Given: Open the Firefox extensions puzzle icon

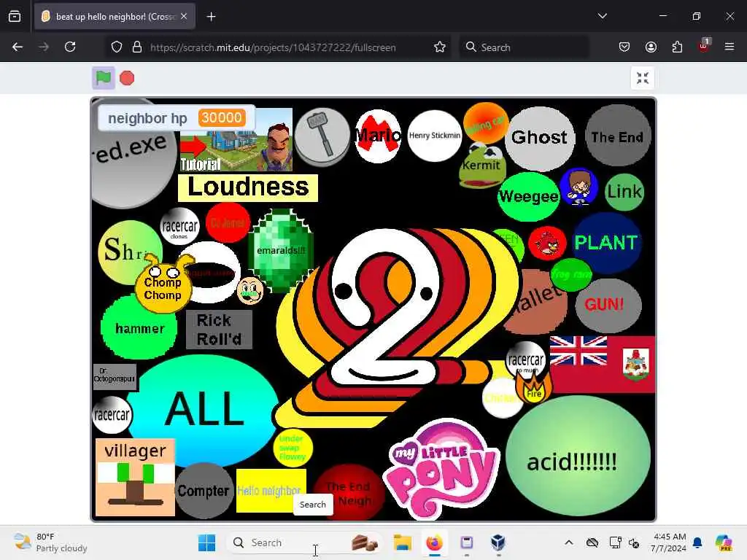Looking at the screenshot, I should [x=677, y=47].
